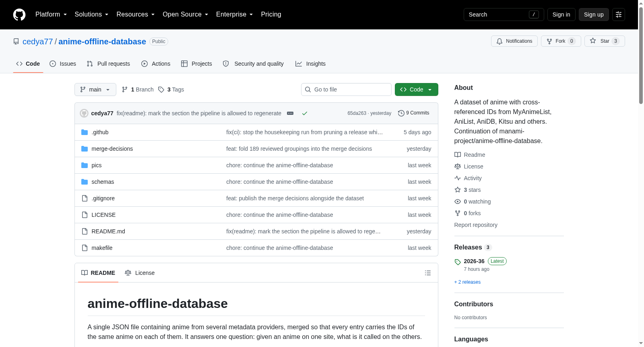Screen dimensions: 644x347
Task: Click the command palette icon in header
Action: click(619, 15)
